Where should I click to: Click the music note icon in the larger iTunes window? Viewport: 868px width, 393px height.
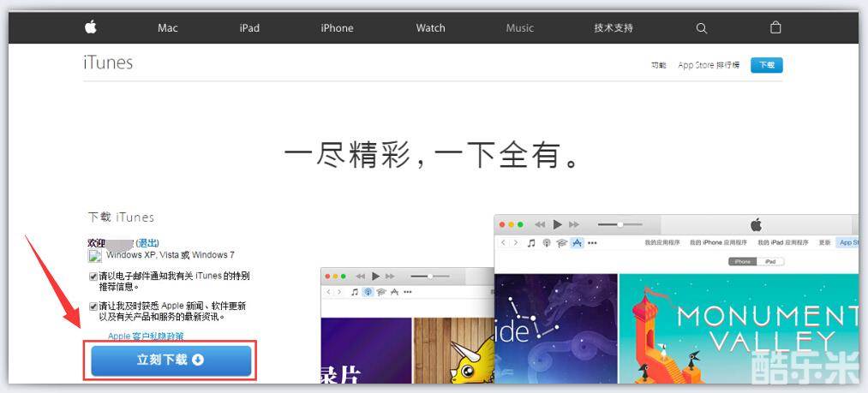[x=531, y=243]
